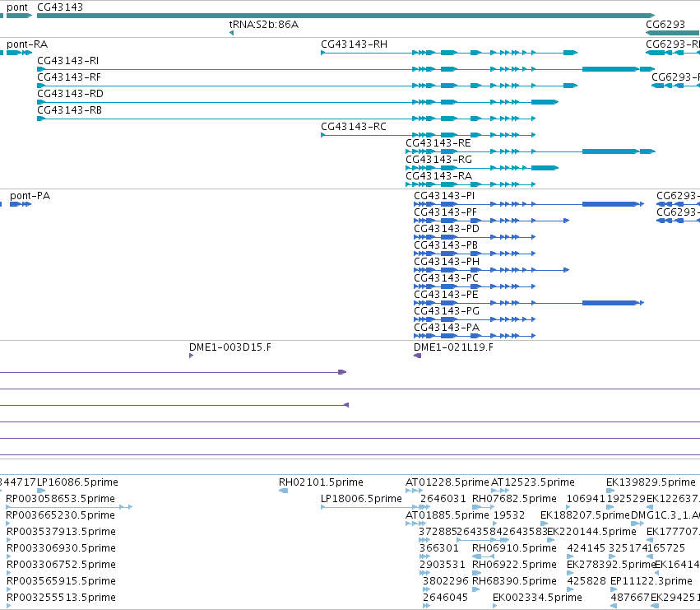Select the EK220144.5prime EST label
Image resolution: width=700 pixels, height=610 pixels.
(x=592, y=532)
